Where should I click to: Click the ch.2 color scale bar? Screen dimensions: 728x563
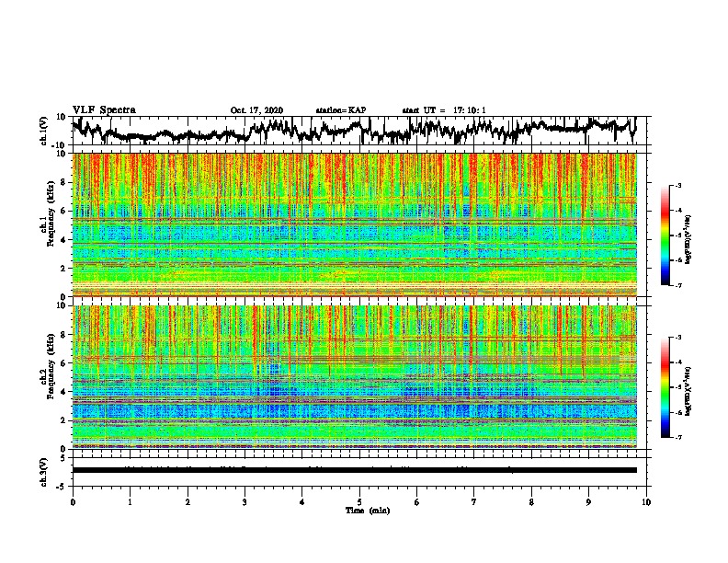(665, 387)
